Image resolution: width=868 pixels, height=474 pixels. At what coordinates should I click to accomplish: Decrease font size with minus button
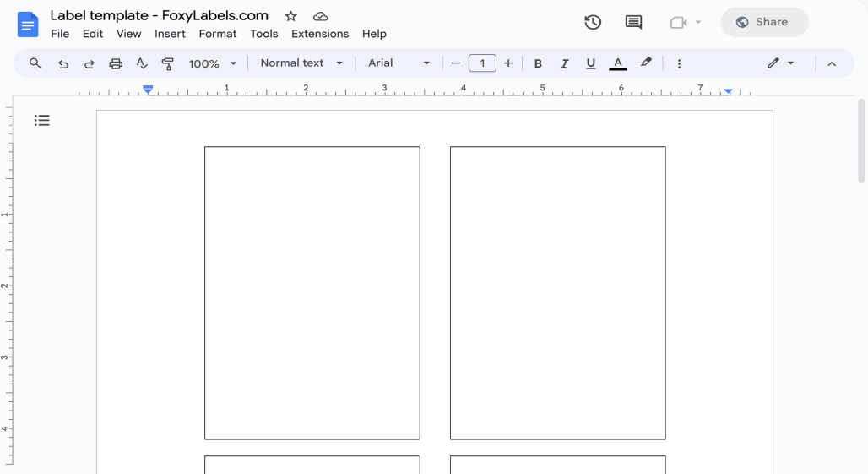(456, 63)
